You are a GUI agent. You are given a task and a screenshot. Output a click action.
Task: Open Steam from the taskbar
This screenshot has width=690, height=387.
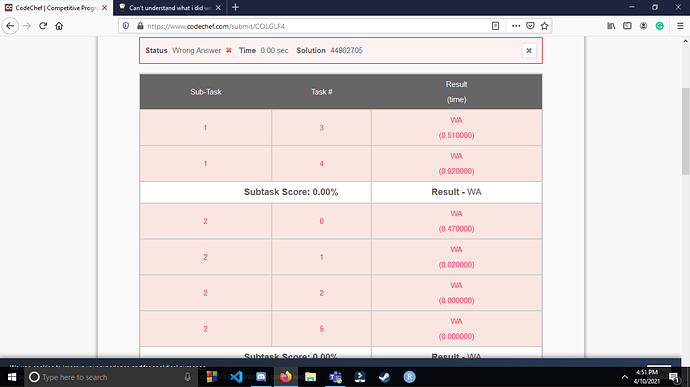click(385, 377)
